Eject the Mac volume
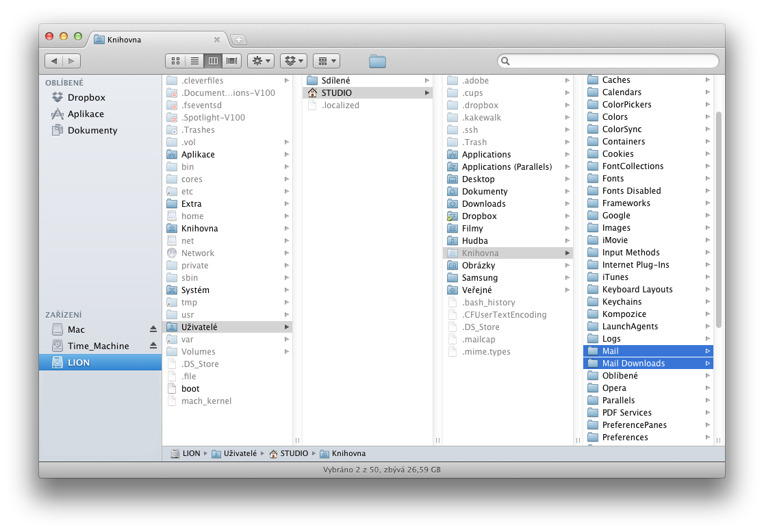764x532 pixels. pos(153,329)
